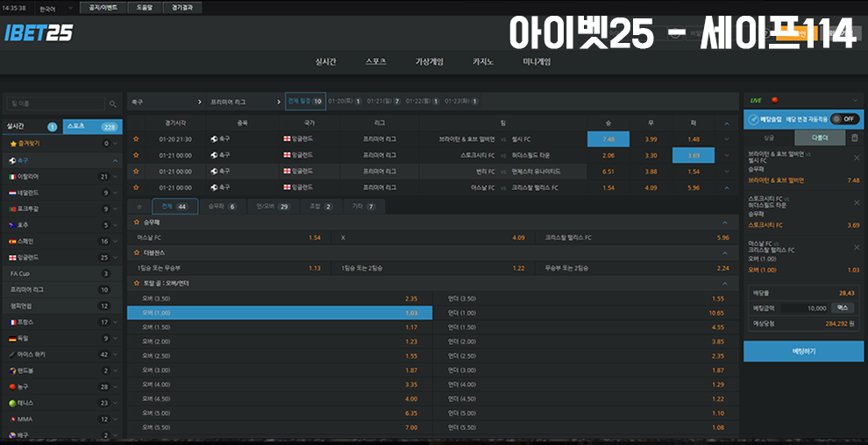Open the 도움말 button
This screenshot has height=445, width=868.
(x=144, y=8)
